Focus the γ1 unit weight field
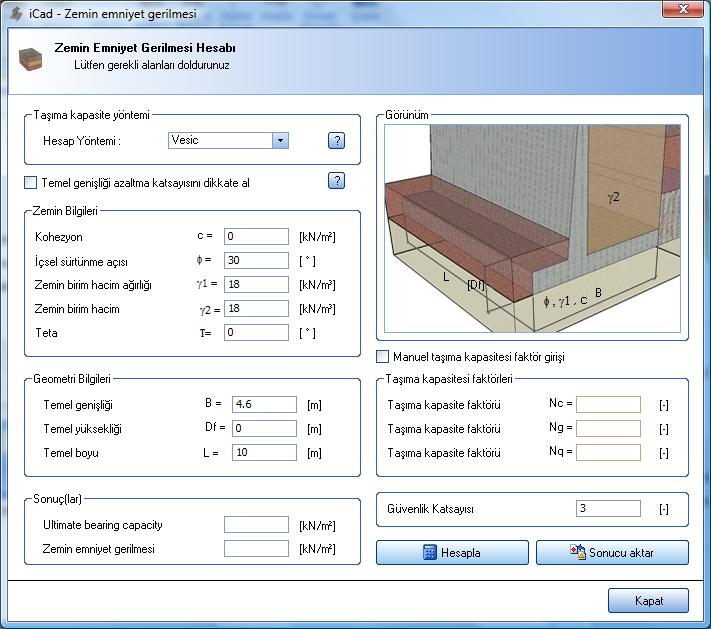The height and width of the screenshot is (629, 711). [x=256, y=284]
